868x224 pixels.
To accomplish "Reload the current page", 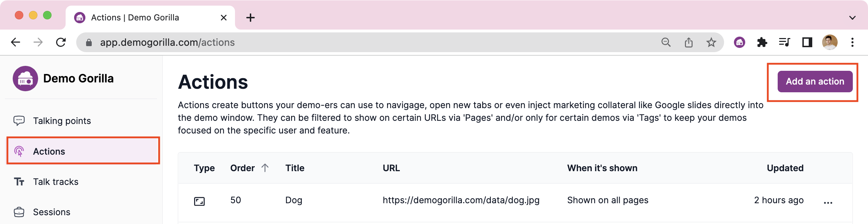I will tap(61, 43).
